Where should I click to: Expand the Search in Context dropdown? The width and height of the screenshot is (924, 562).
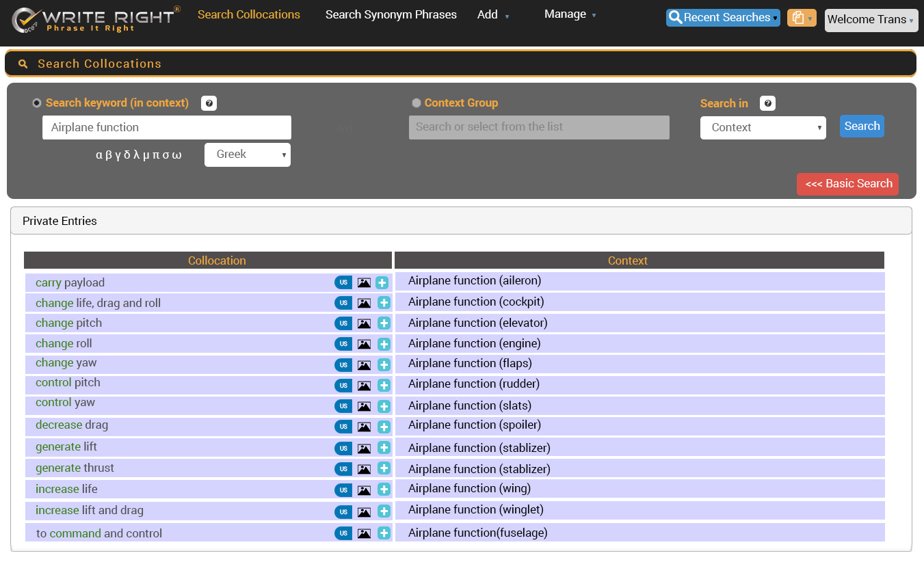click(x=763, y=128)
